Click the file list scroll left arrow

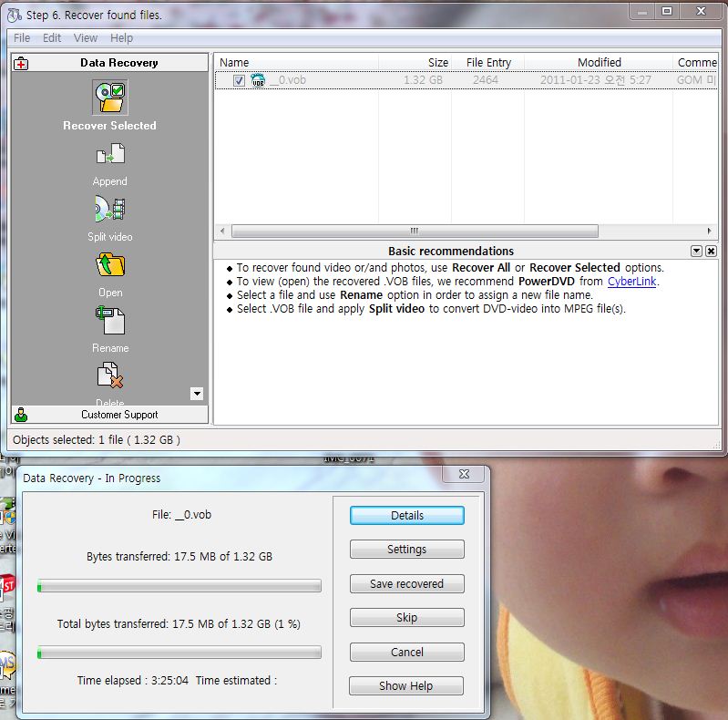[223, 231]
